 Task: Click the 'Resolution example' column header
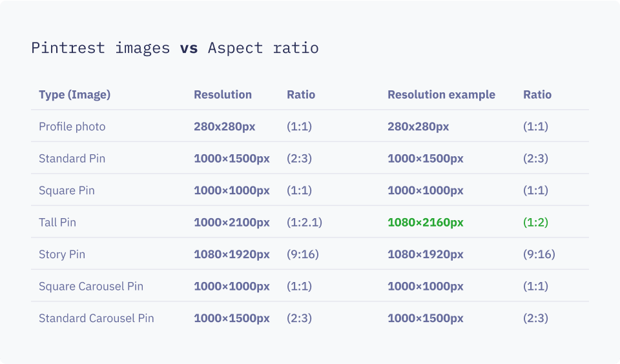click(x=441, y=95)
